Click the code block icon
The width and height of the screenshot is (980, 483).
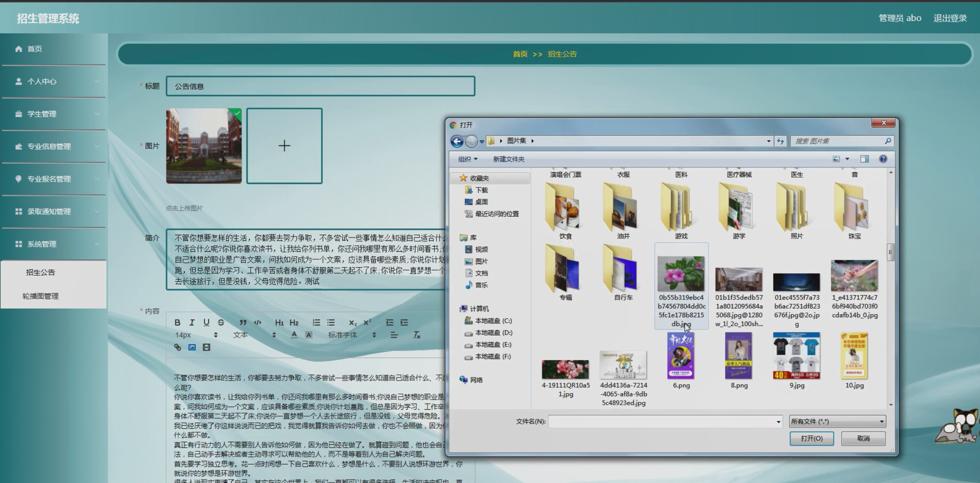[x=258, y=322]
